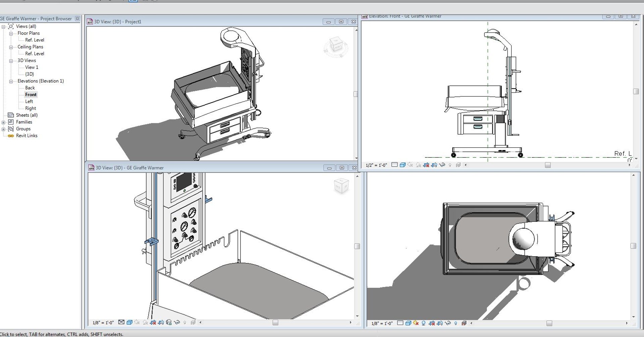
Task: Click Analysis display icon in bottom-right view
Action: [464, 323]
